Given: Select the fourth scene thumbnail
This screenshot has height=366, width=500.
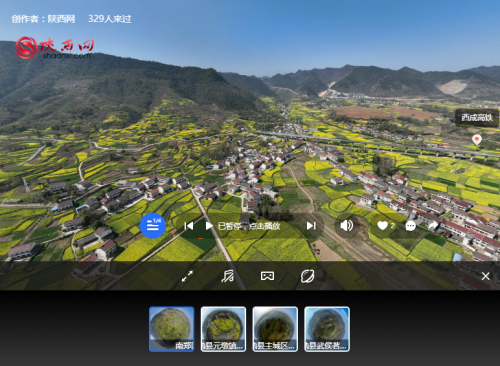Looking at the screenshot, I should [327, 329].
